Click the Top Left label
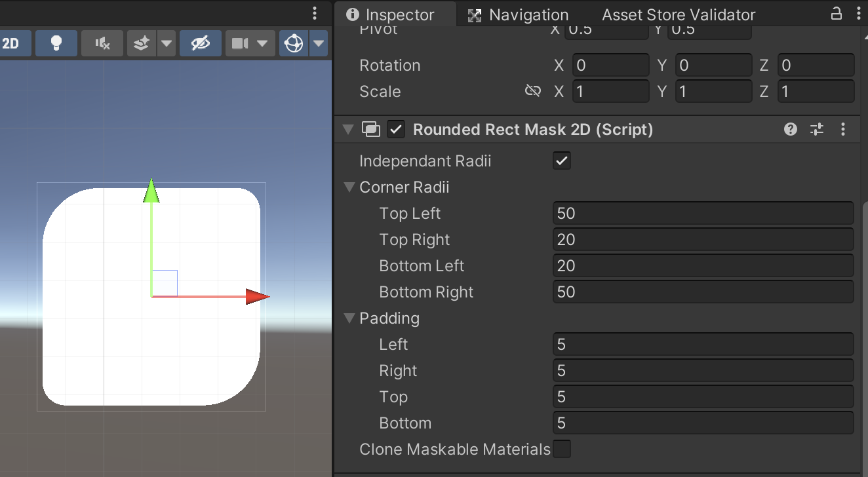The height and width of the screenshot is (477, 868). coord(410,214)
